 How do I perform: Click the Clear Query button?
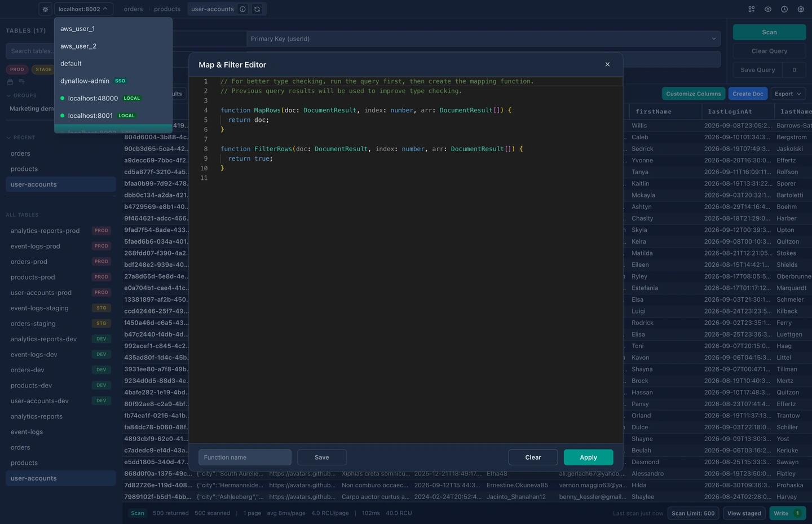click(769, 51)
